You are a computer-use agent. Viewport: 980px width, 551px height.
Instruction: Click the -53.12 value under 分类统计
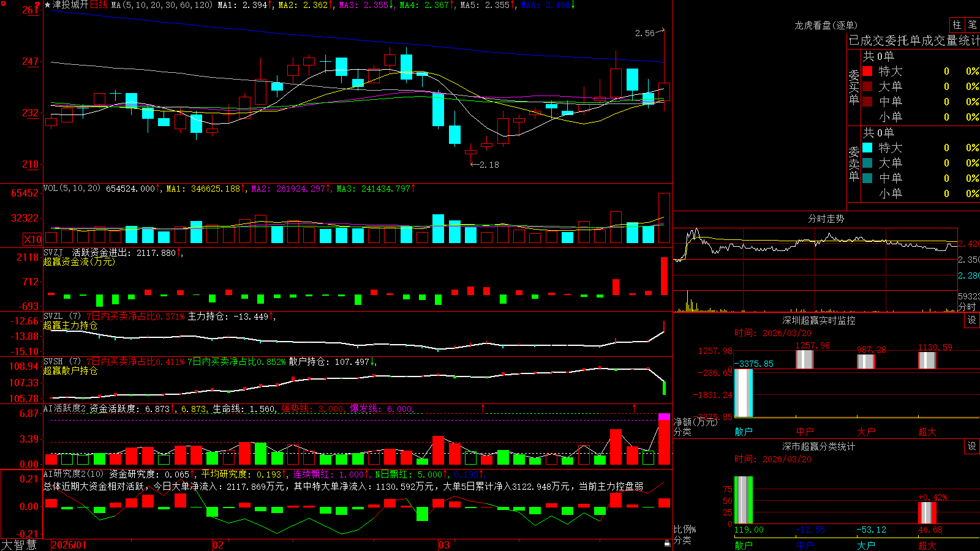pyautogui.click(x=872, y=530)
